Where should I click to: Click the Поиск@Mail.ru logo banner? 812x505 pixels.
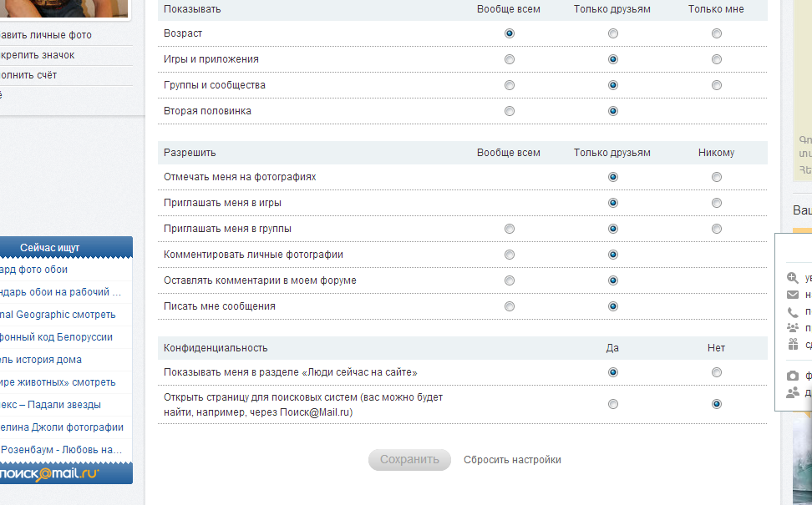52,473
